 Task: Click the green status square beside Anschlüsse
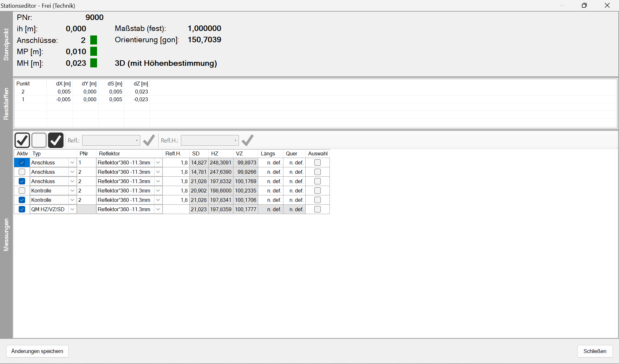pyautogui.click(x=93, y=40)
